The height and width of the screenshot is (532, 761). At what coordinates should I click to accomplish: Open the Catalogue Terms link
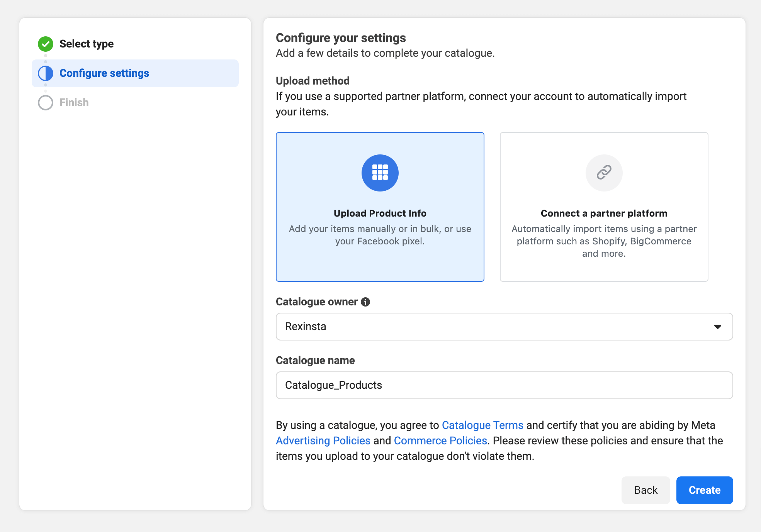click(482, 425)
